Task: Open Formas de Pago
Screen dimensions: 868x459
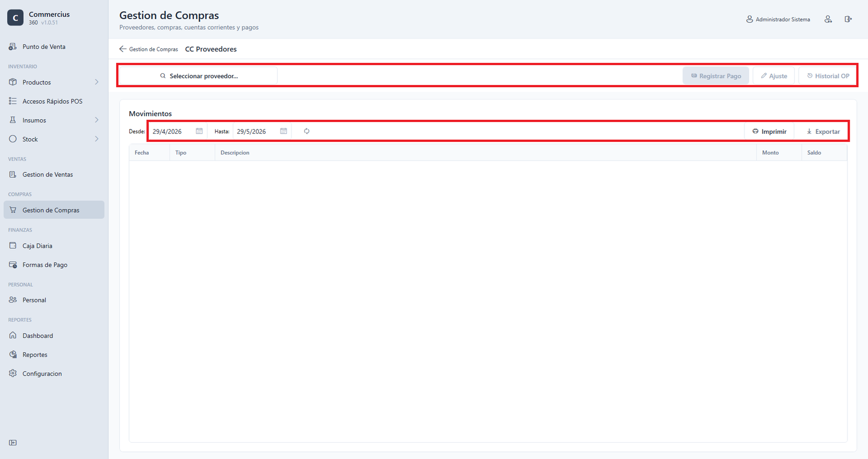Action: [x=54, y=265]
